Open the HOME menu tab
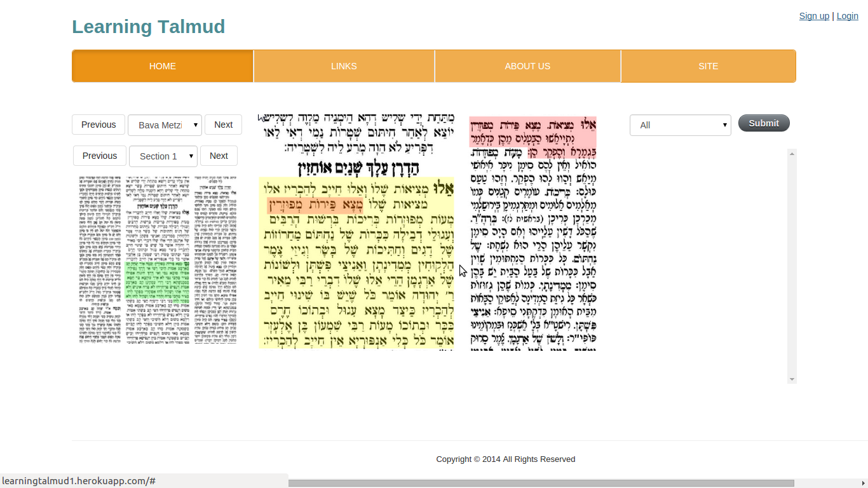Image resolution: width=868 pixels, height=488 pixels. (x=163, y=66)
